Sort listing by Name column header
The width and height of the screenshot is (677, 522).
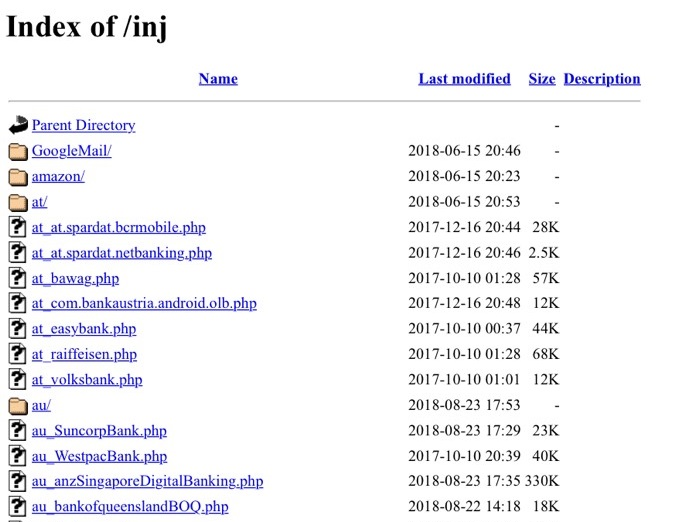(x=218, y=79)
